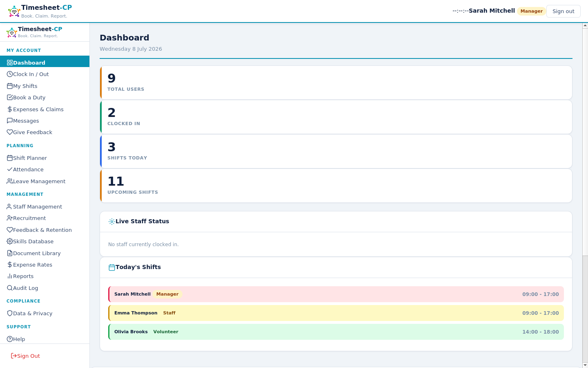The height and width of the screenshot is (368, 588).
Task: Go to My Shifts menu item
Action: pos(45,86)
